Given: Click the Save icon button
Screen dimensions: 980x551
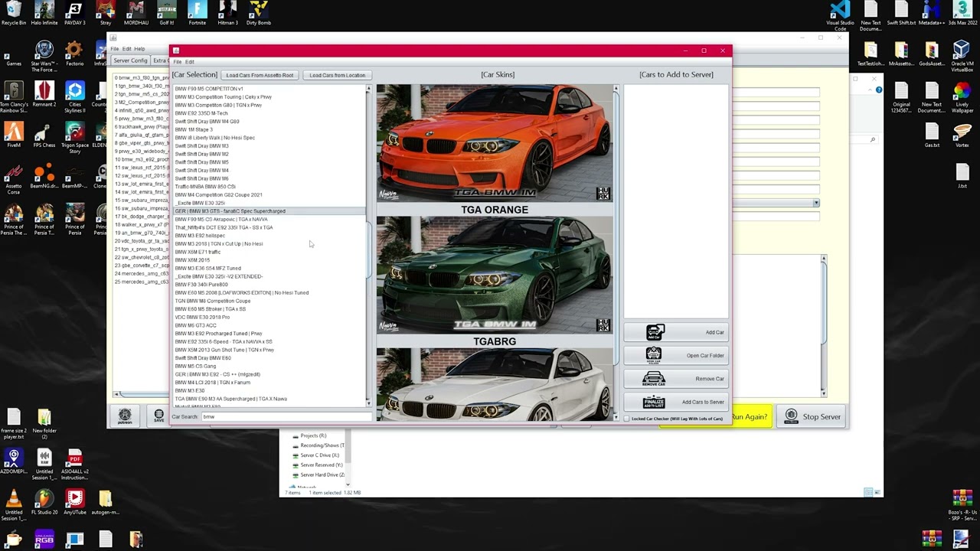Looking at the screenshot, I should pos(158,416).
